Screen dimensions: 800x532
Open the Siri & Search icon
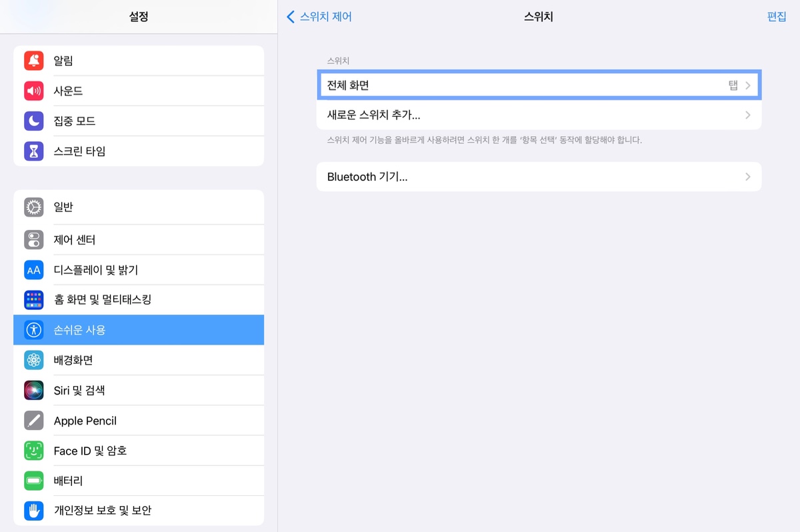click(34, 390)
